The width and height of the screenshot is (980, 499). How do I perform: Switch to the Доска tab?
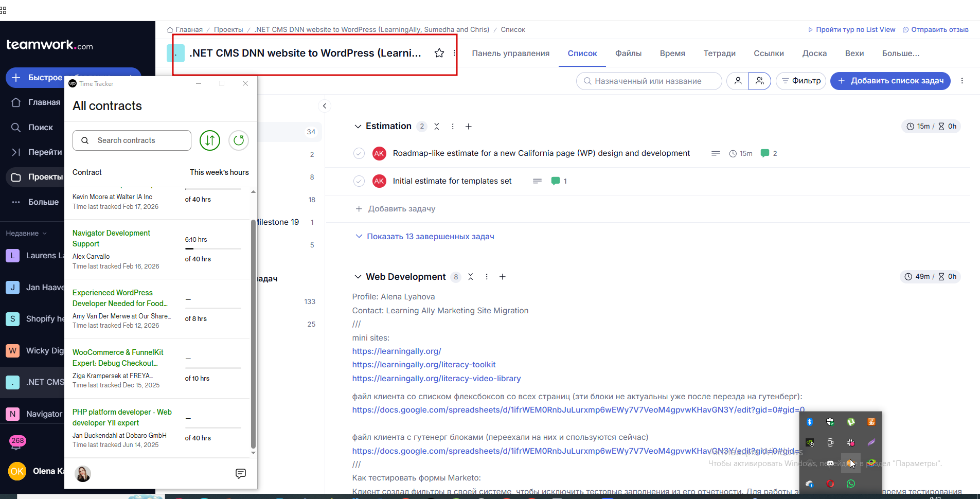coord(815,53)
